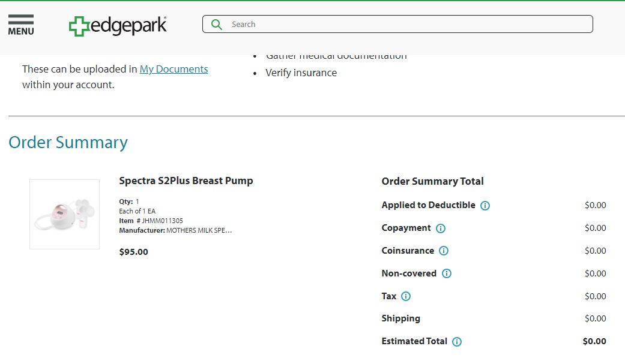Click the magnifying glass search icon
Image resolution: width=625 pixels, height=364 pixels.
pos(216,25)
